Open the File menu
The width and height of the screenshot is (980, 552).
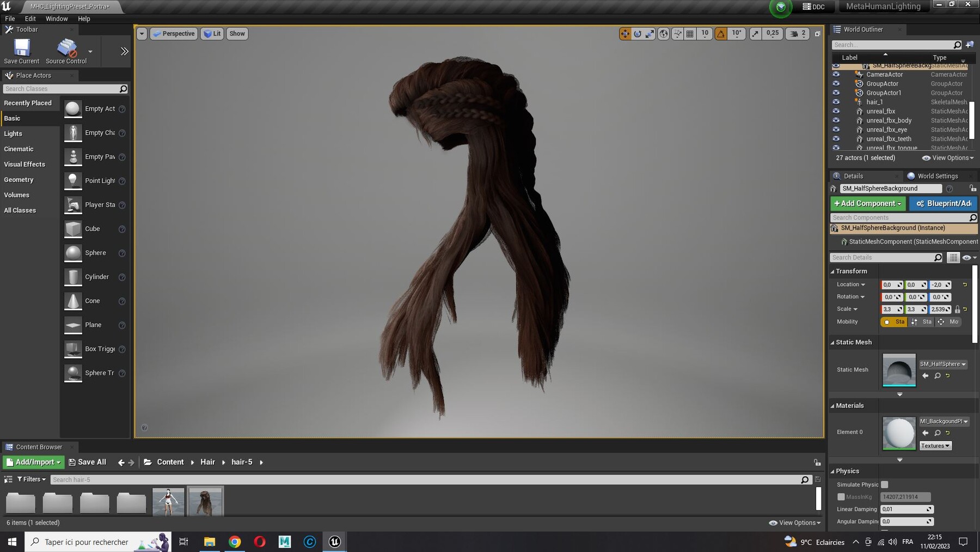(x=10, y=19)
